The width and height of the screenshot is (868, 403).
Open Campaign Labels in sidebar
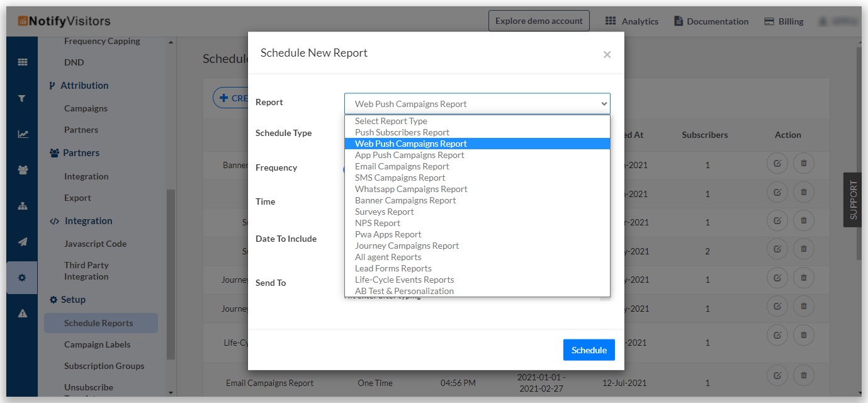(x=97, y=344)
